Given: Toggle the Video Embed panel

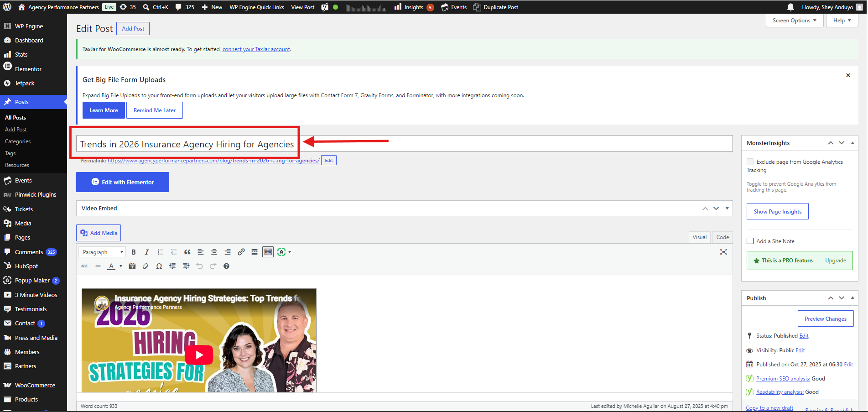Looking at the screenshot, I should pos(727,208).
